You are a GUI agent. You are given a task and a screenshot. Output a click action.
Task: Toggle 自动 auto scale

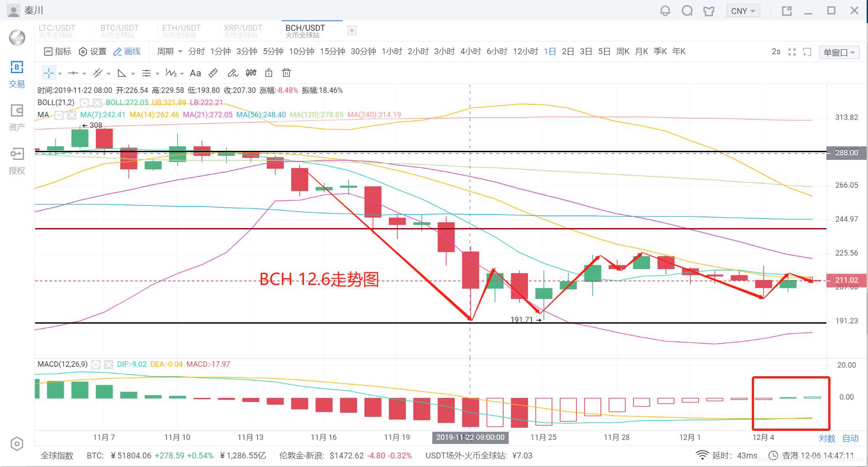(x=850, y=439)
